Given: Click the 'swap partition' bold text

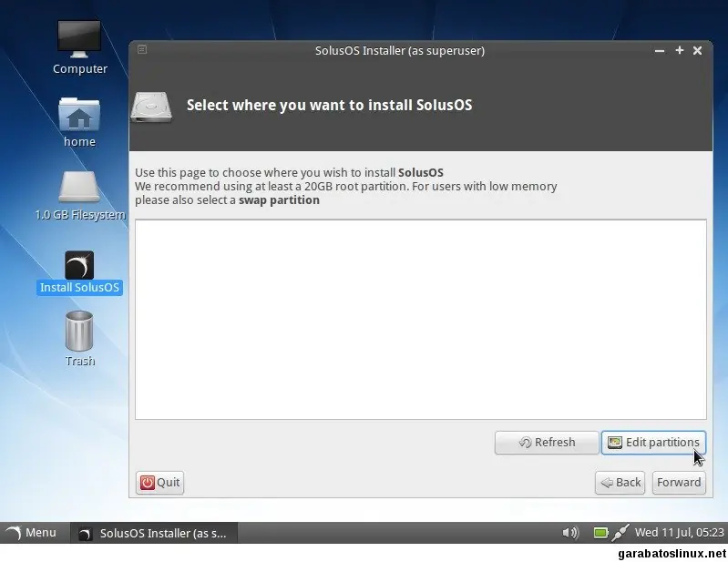Looking at the screenshot, I should pyautogui.click(x=279, y=200).
